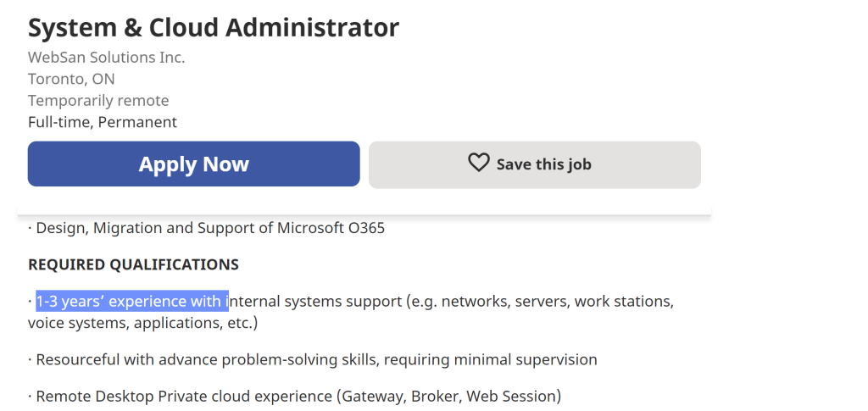Click the highlighted 1-3 years' experience text
868x411 pixels.
coord(131,301)
